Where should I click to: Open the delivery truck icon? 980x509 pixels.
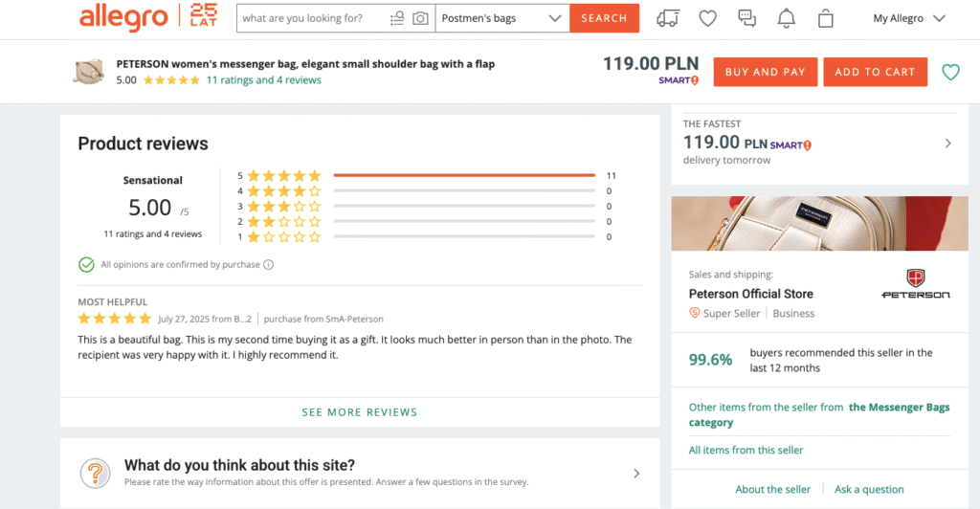coord(669,18)
